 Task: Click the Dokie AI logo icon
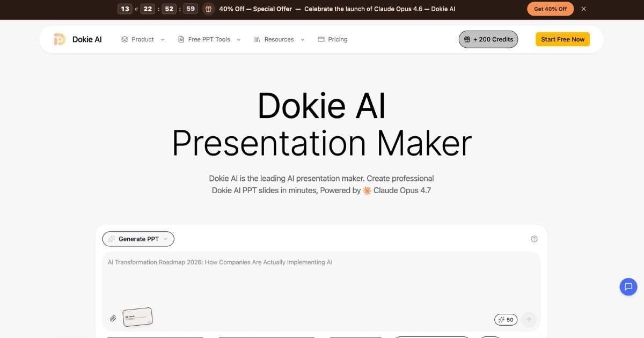tap(60, 39)
